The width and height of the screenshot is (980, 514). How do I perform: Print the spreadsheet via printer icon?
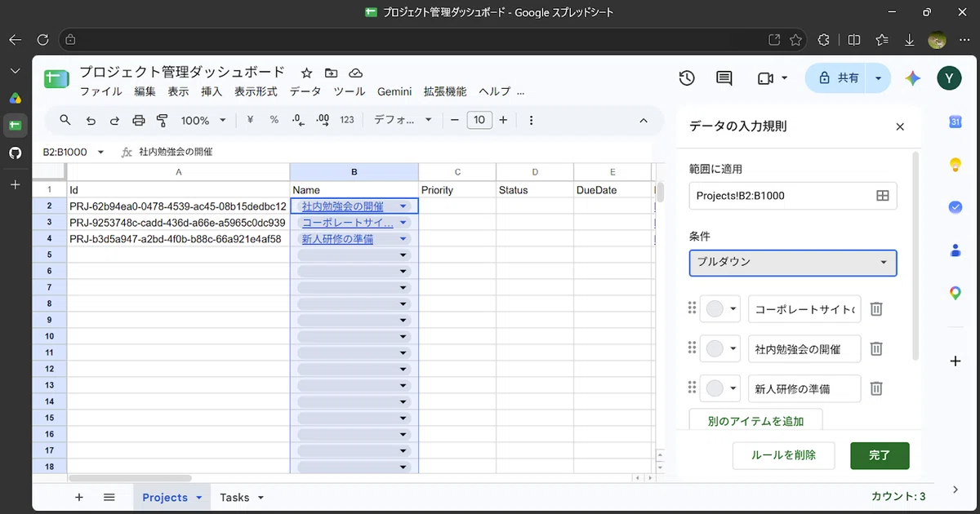[138, 120]
